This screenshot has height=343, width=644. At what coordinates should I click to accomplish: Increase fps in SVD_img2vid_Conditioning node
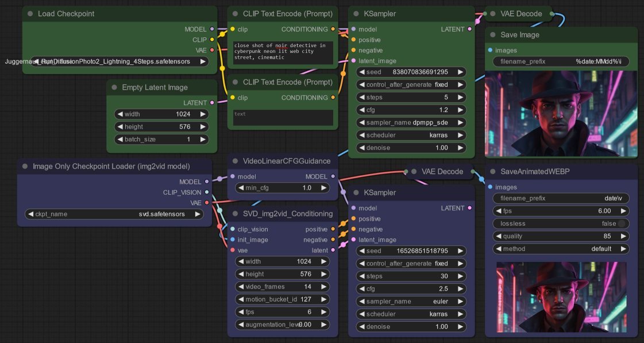click(323, 312)
